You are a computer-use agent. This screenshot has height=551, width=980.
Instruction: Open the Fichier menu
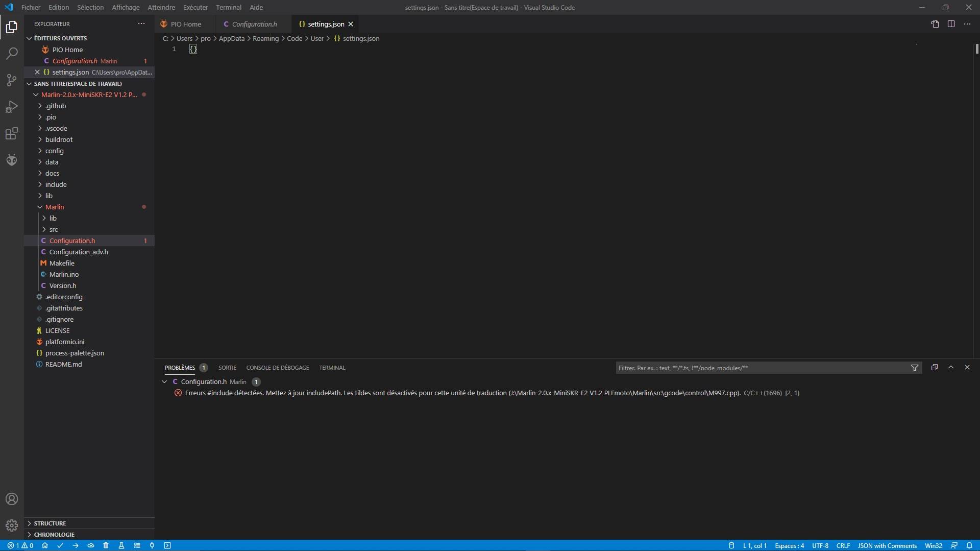click(31, 7)
